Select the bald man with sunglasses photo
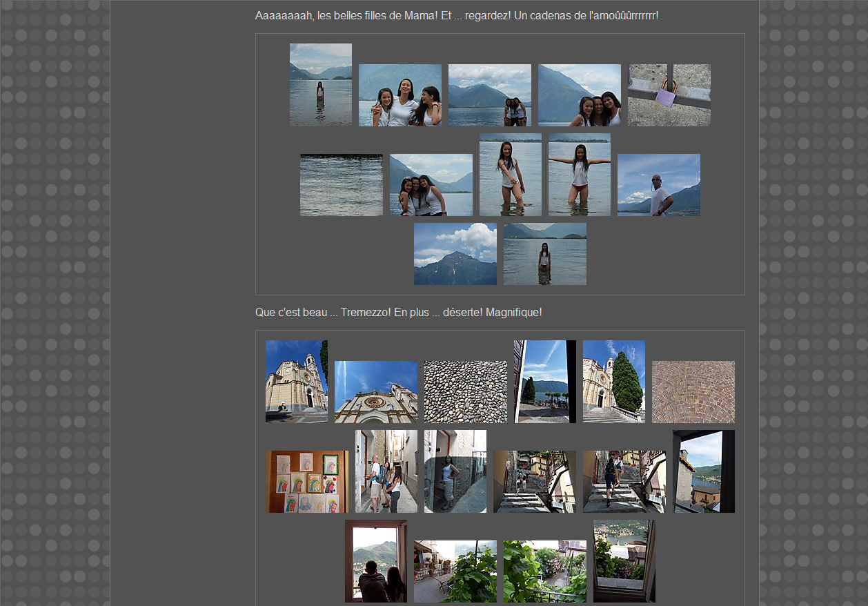The width and height of the screenshot is (868, 606). (658, 185)
